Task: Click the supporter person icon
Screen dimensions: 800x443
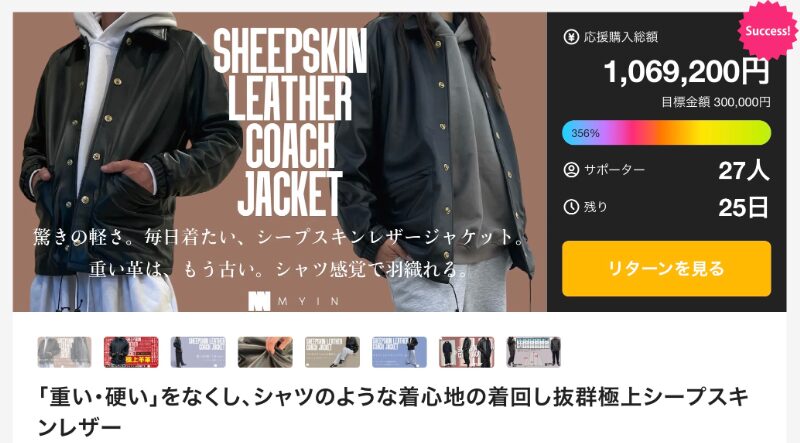Action: [x=571, y=170]
